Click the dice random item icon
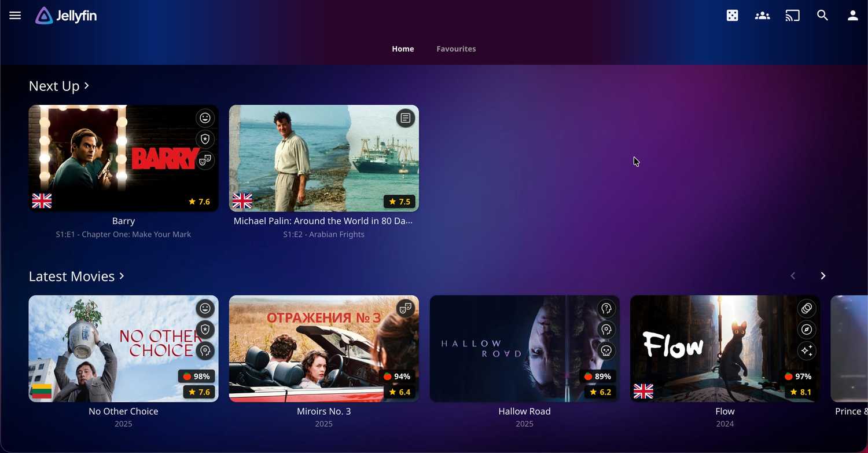 [x=733, y=16]
